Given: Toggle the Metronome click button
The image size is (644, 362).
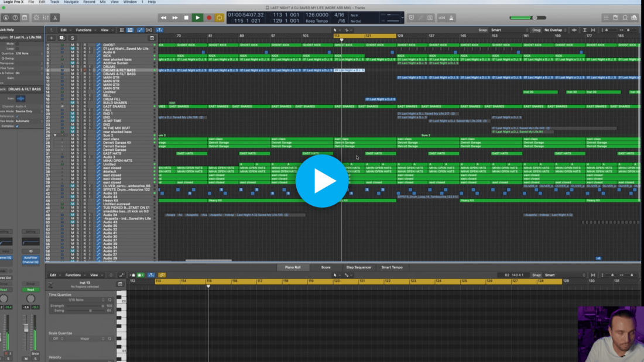Looking at the screenshot, I should (451, 18).
